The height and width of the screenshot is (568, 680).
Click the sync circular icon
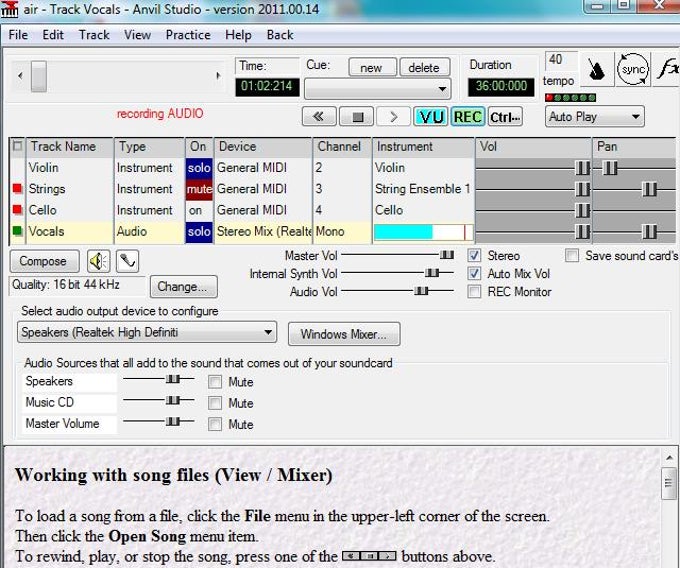click(633, 69)
